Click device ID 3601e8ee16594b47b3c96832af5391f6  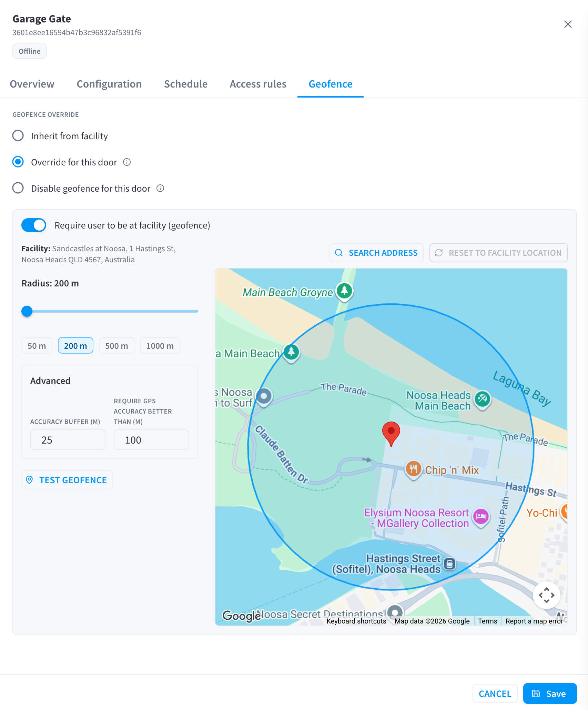point(77,32)
